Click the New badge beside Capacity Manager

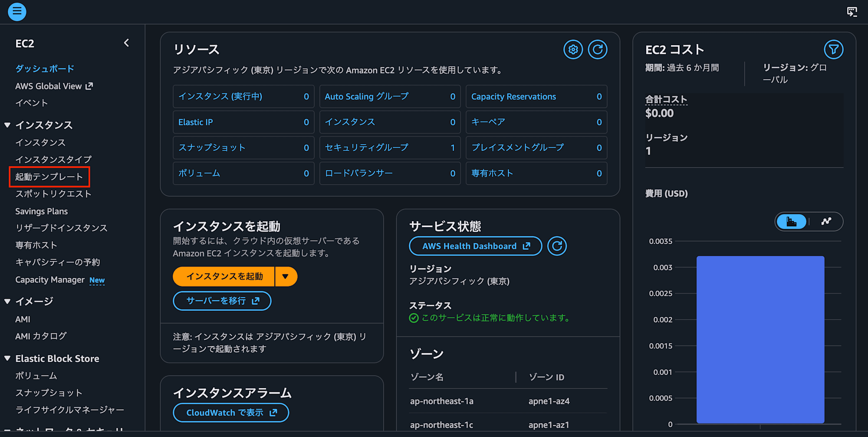point(97,280)
